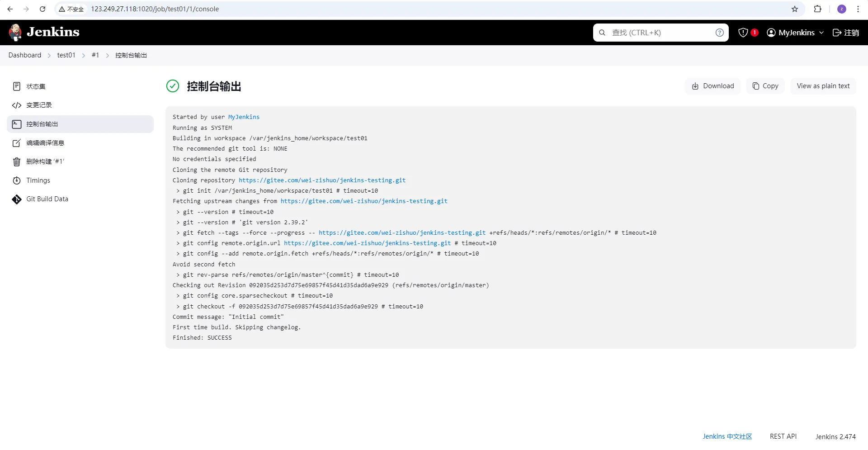Click the "Avoid second fetch" console line
The height and width of the screenshot is (450, 868).
(204, 265)
